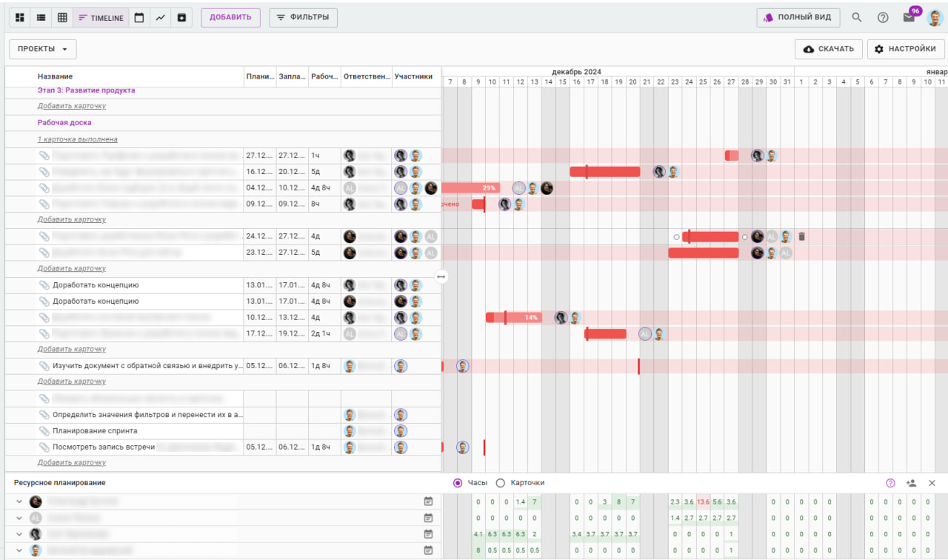Open the table grid view
The height and width of the screenshot is (560, 948).
click(62, 18)
